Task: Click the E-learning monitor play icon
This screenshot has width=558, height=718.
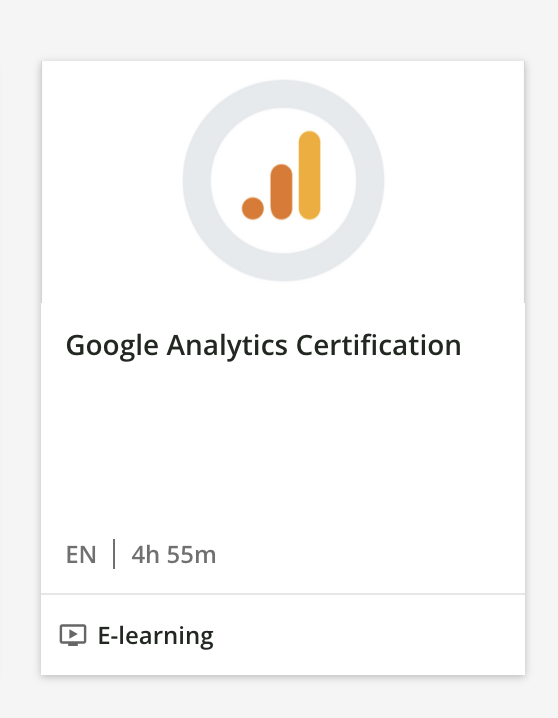Action: click(73, 635)
